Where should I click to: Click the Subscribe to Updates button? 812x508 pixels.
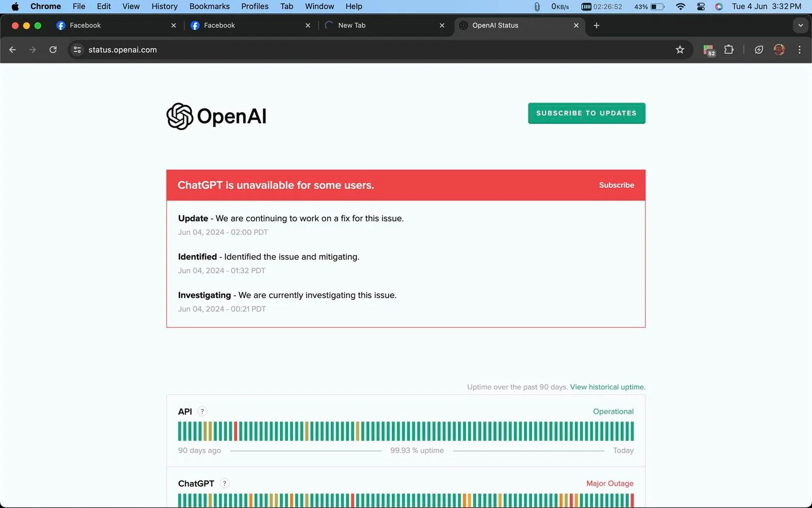(x=586, y=113)
